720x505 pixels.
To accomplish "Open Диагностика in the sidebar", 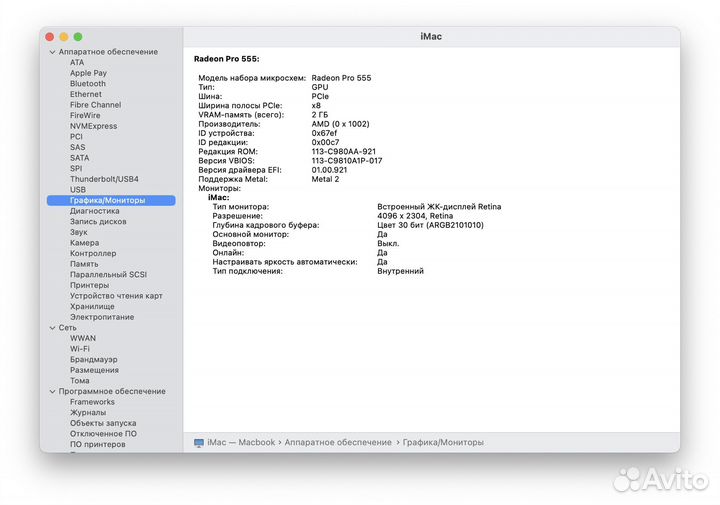I will point(95,211).
